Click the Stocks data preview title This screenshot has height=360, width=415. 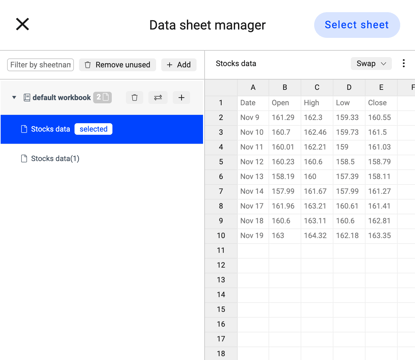[236, 63]
